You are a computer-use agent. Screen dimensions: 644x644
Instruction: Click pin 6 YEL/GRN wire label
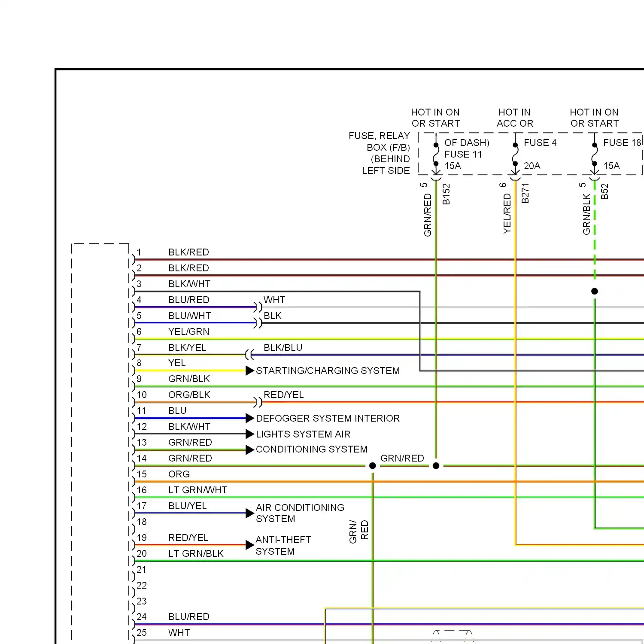189,331
